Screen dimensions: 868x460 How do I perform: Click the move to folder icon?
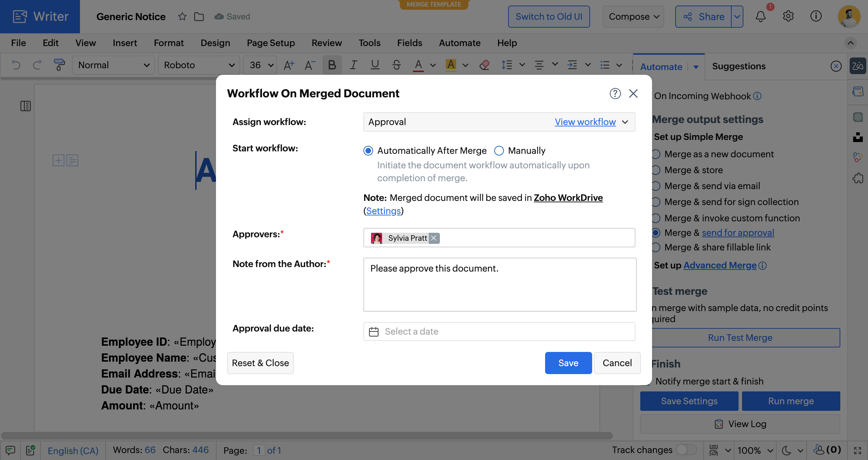click(x=199, y=16)
